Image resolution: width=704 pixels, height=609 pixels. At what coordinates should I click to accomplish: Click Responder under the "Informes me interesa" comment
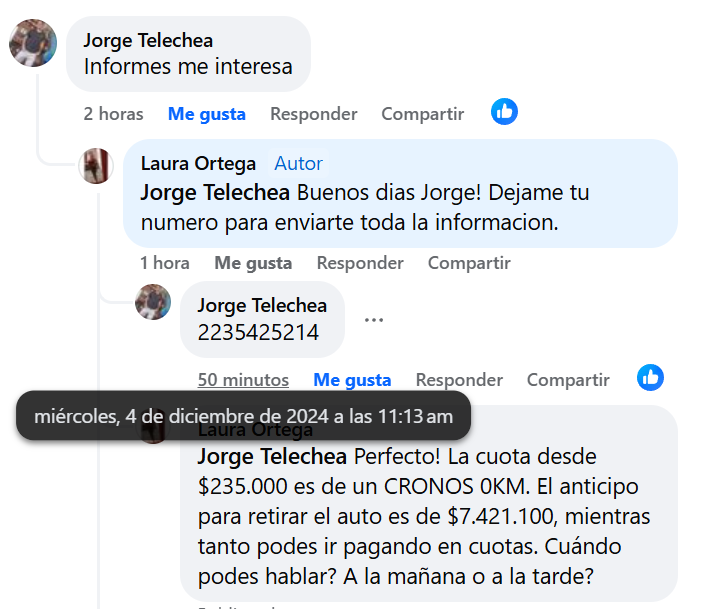click(x=313, y=114)
